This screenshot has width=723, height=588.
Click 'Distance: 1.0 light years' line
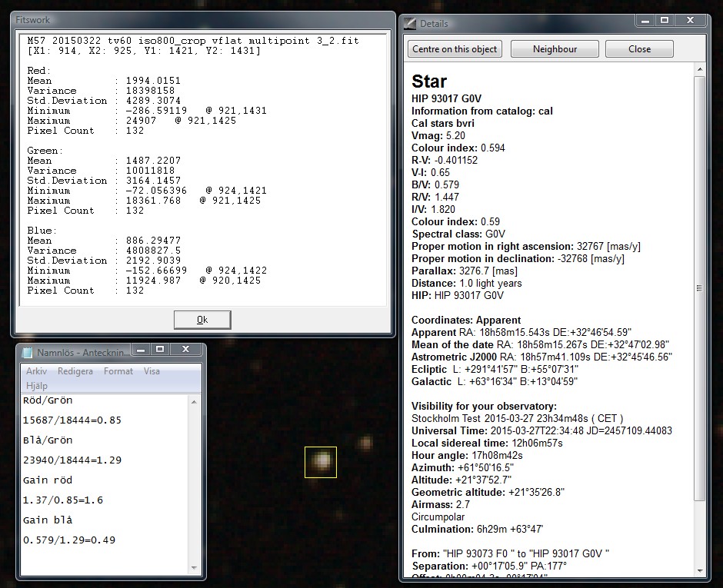467,283
